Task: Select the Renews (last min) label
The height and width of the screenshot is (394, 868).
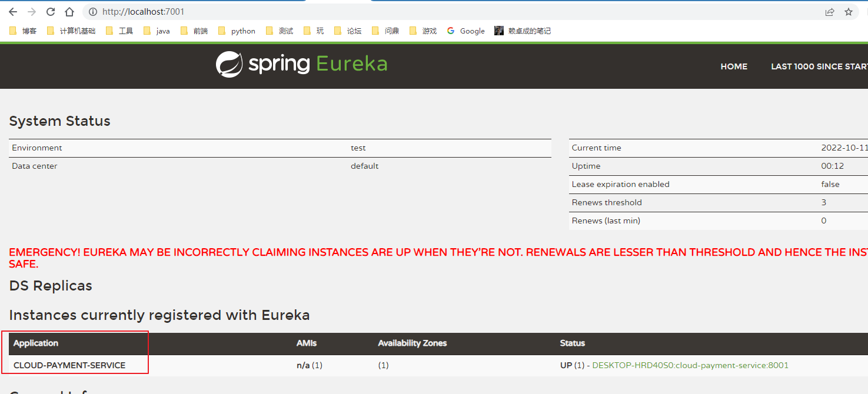Action: [606, 221]
